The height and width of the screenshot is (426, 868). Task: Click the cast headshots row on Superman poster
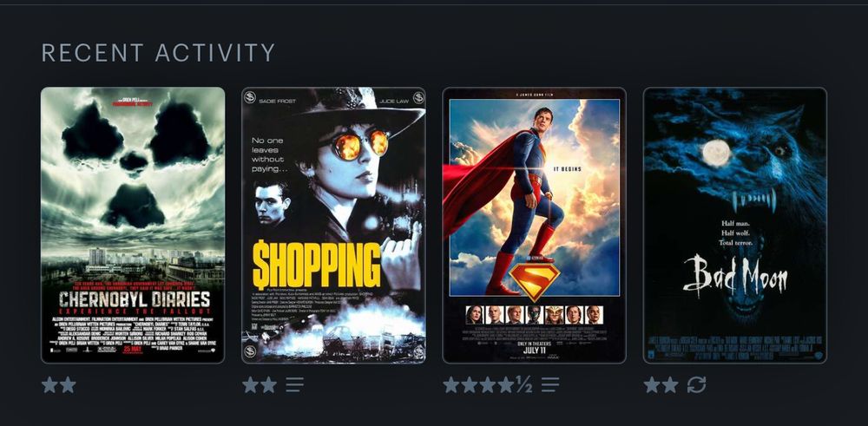534,314
